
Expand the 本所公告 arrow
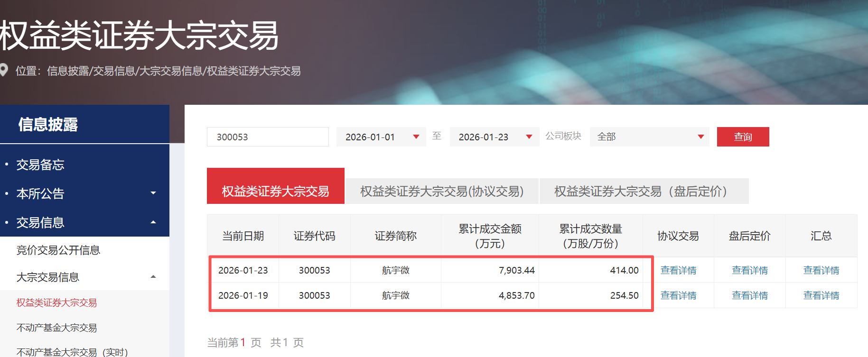click(153, 193)
